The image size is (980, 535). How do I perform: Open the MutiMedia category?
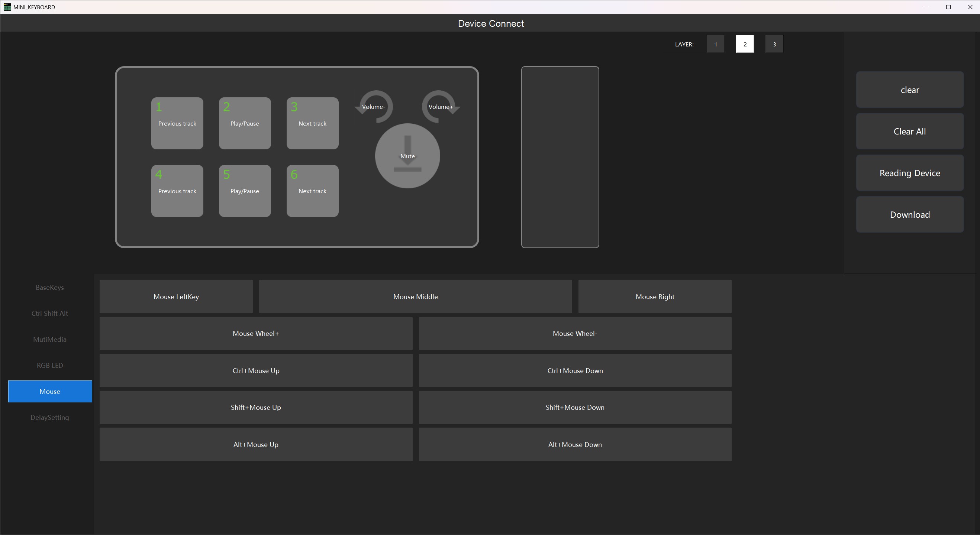pos(50,340)
